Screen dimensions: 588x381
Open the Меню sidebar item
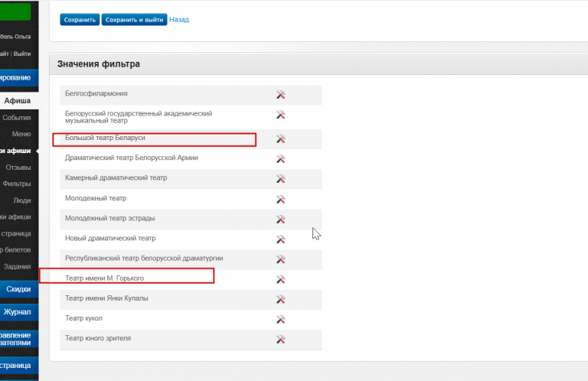tap(21, 134)
